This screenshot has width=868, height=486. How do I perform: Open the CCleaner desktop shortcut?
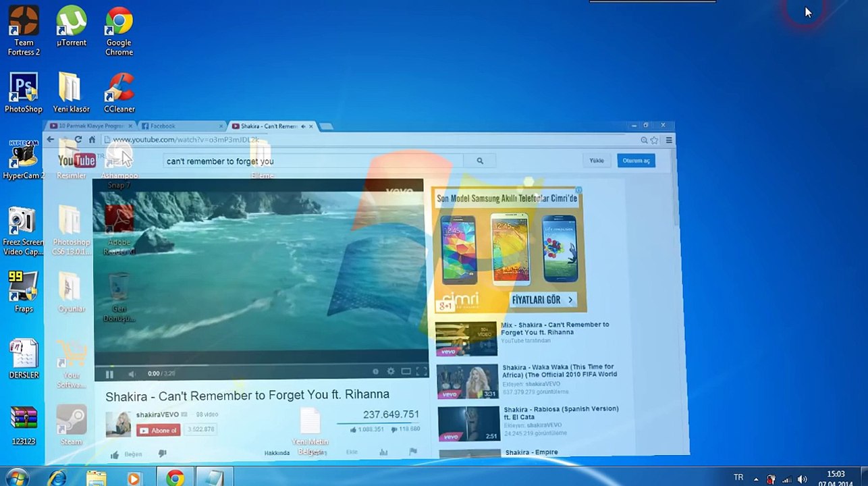(x=119, y=92)
